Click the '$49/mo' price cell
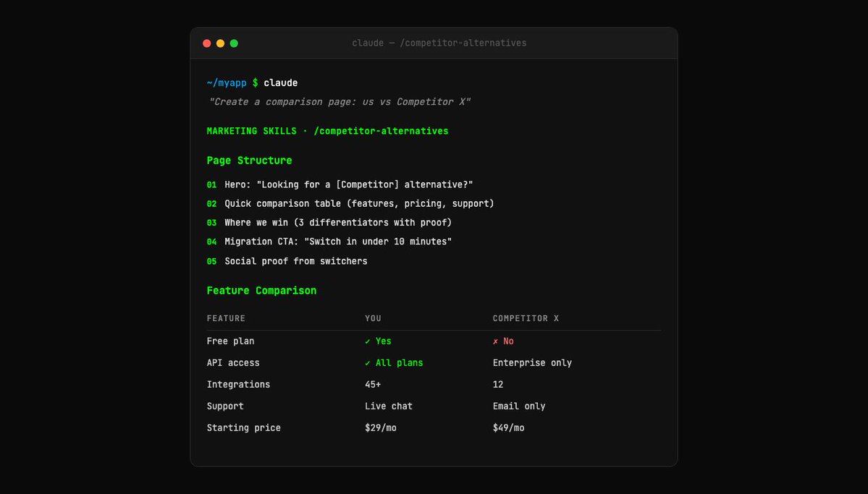868x494 pixels. pos(509,427)
